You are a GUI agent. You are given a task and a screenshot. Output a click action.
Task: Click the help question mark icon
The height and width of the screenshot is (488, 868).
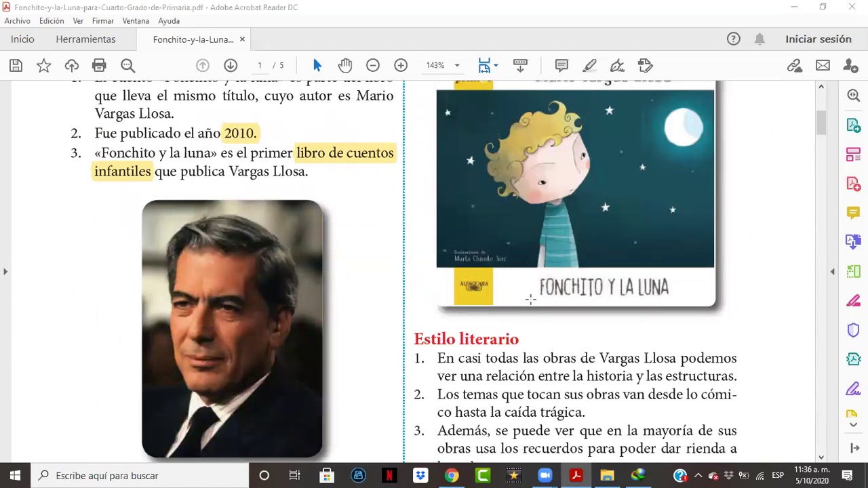coord(734,39)
